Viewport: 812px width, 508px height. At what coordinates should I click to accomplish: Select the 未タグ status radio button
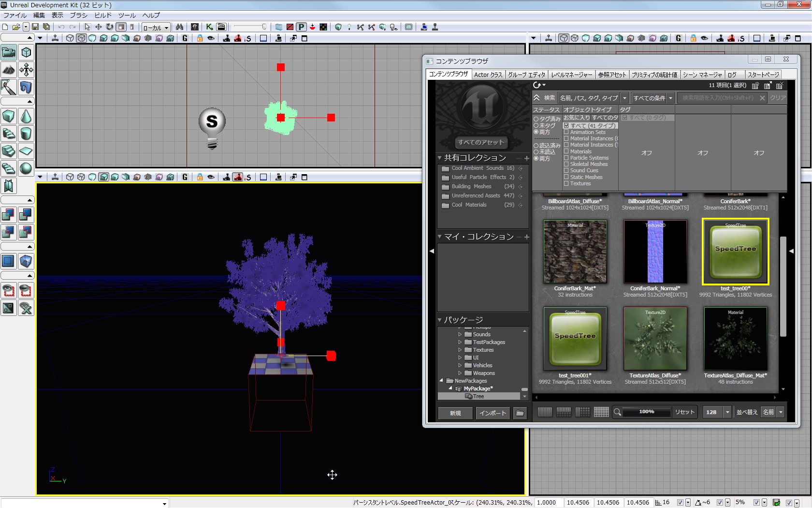[536, 125]
